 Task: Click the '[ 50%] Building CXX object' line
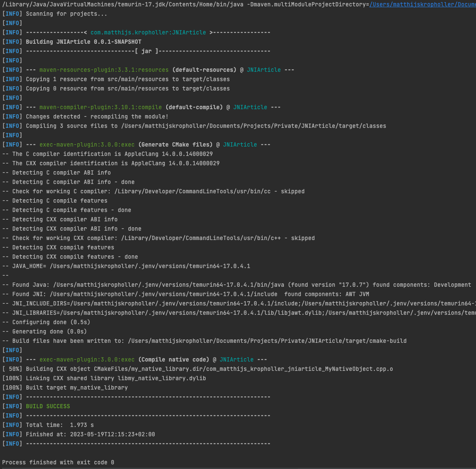[197, 369]
